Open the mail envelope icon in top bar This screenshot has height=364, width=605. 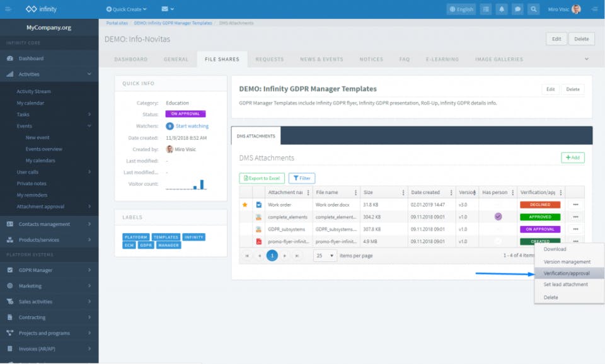click(x=165, y=9)
